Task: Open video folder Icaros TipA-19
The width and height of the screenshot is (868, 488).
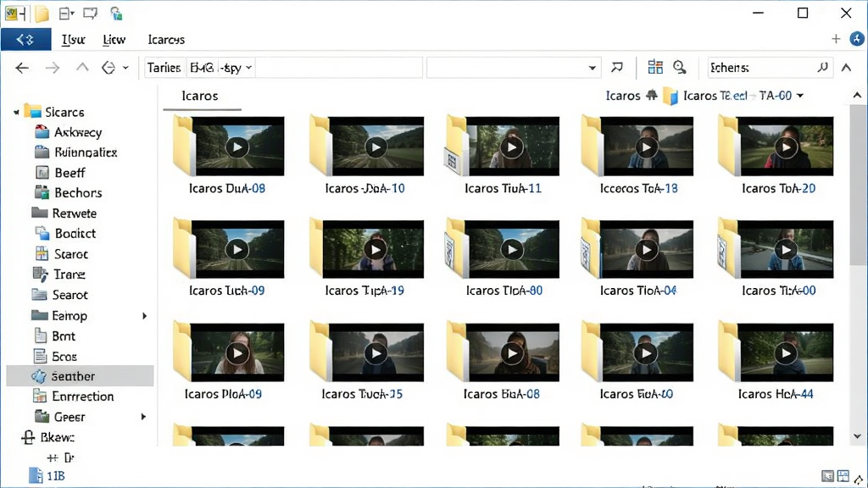Action: pyautogui.click(x=365, y=258)
